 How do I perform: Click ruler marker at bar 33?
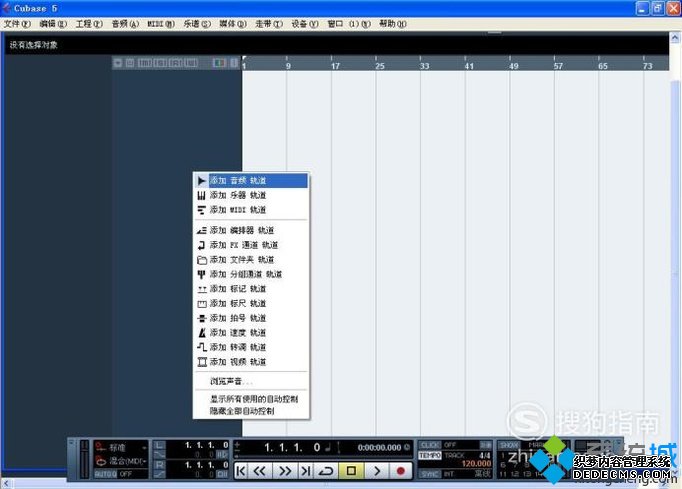coord(424,66)
